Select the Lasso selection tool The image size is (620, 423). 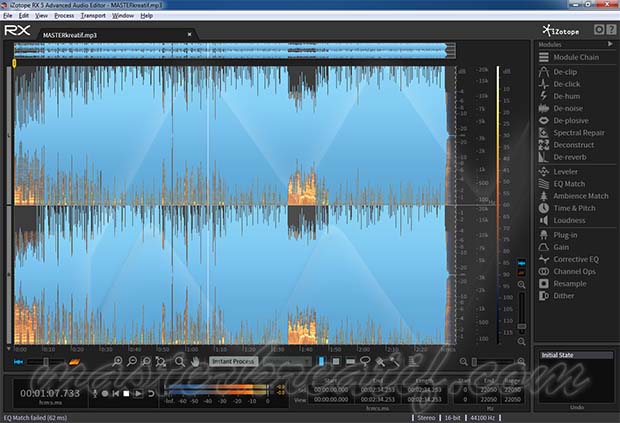pos(365,361)
